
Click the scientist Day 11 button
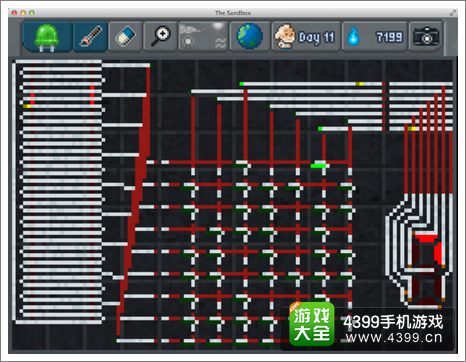tap(306, 36)
